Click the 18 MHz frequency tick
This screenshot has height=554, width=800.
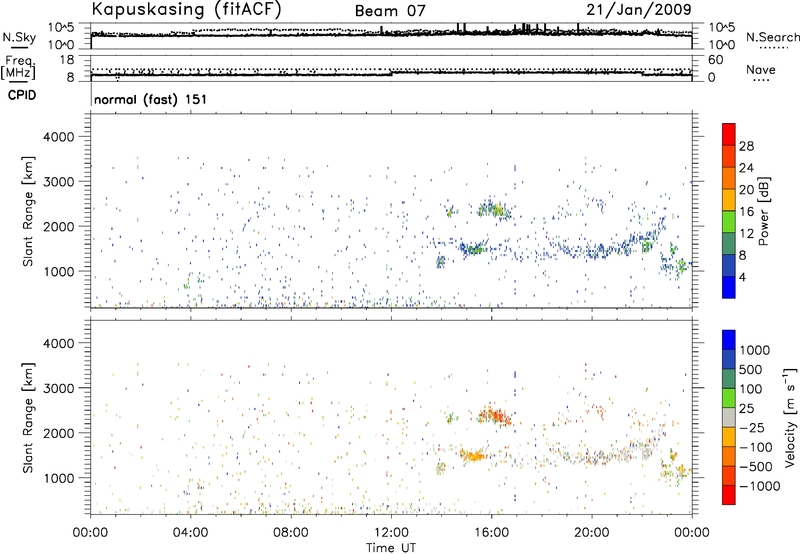pos(67,59)
